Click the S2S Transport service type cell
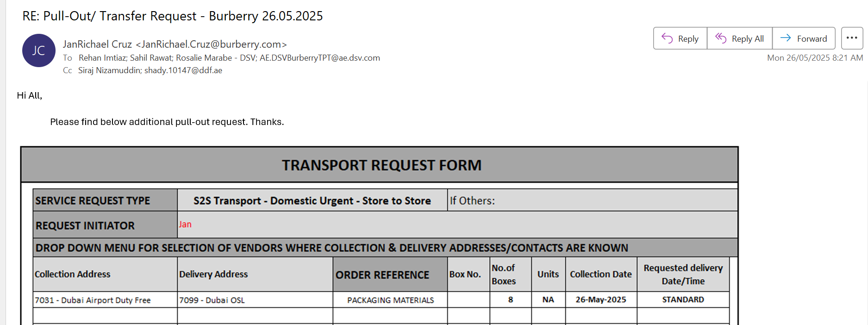 pos(312,200)
